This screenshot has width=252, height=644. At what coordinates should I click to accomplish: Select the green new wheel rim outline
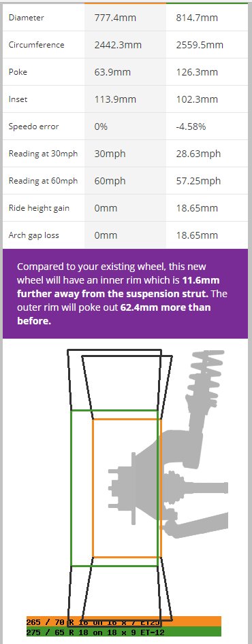pyautogui.click(x=114, y=488)
